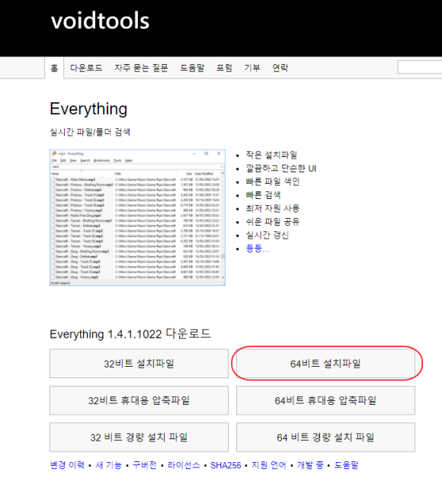Select the 최저 자원 사용 bullet text

pos(273,208)
